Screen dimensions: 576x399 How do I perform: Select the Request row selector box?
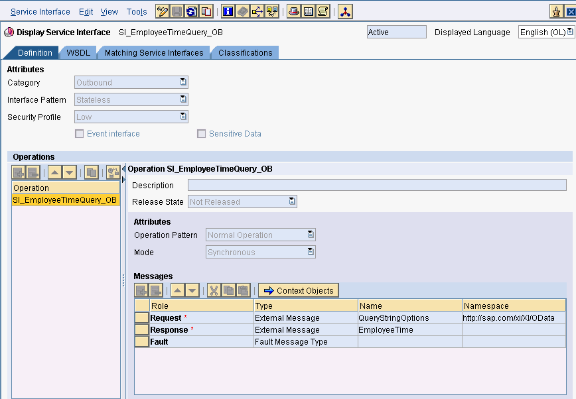(x=142, y=318)
